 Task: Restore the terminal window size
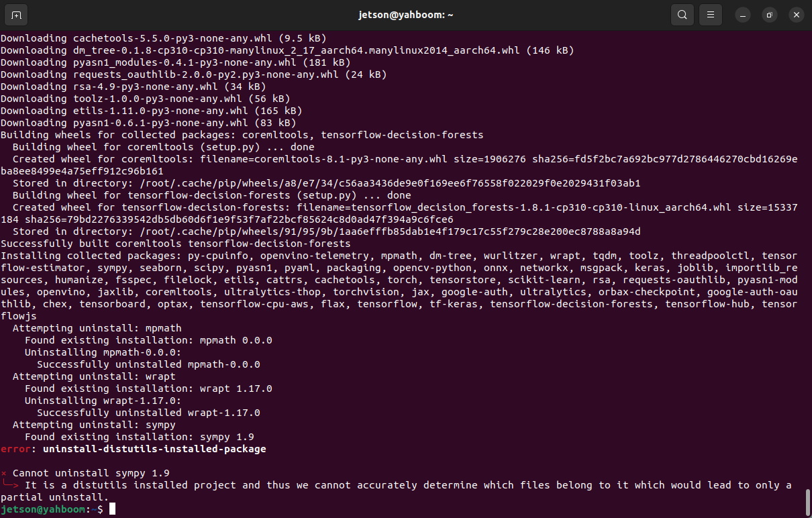tap(769, 15)
